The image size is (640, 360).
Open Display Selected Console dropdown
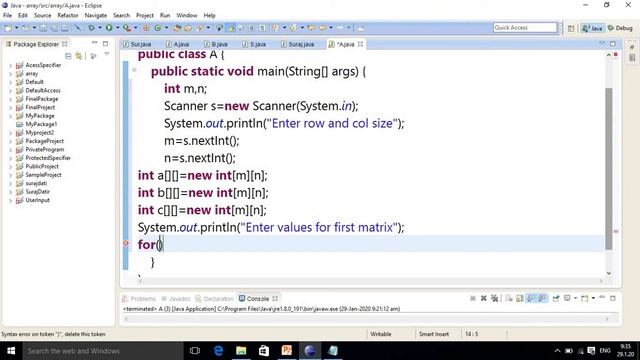coord(576,298)
